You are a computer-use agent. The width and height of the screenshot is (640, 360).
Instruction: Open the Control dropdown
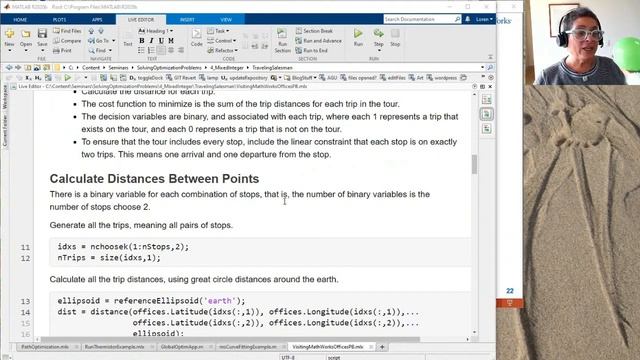[x=222, y=41]
